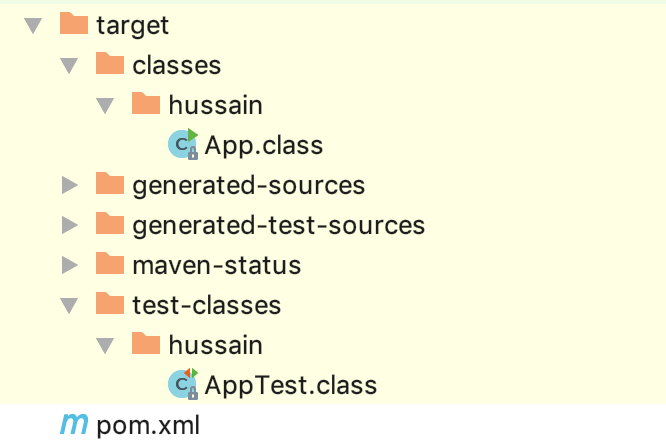Viewport: 666px width, 448px height.
Task: Expand the generated-test-sources folder arrow
Action: coord(69,225)
